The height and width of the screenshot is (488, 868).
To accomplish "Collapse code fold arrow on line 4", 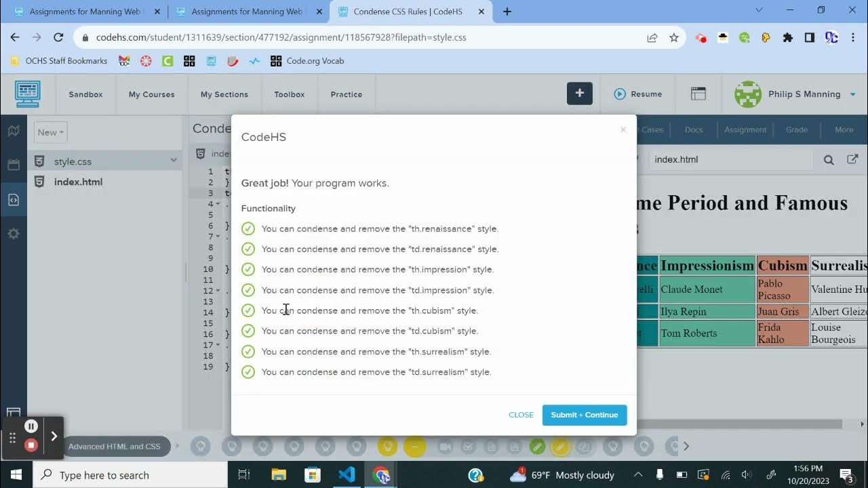I will tap(217, 204).
